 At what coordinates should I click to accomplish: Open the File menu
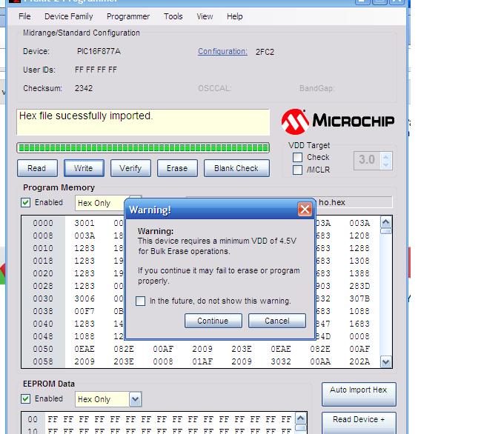coord(24,16)
